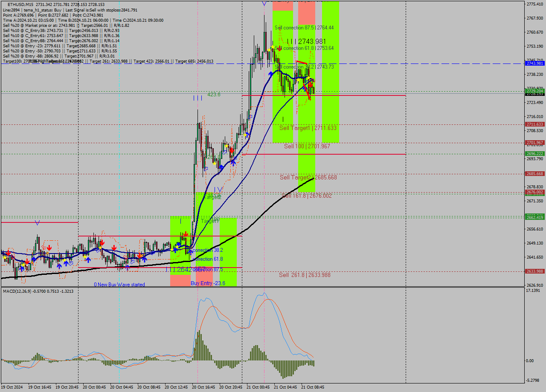Click the green 2696.222 price tag on axis
This screenshot has width=546, height=392.
click(535, 154)
